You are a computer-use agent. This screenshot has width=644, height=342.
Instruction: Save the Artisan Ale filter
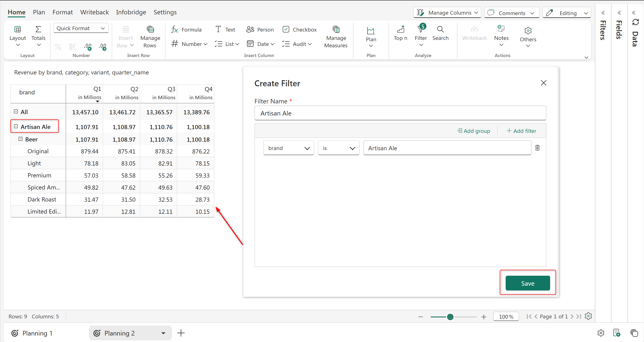pyautogui.click(x=527, y=283)
